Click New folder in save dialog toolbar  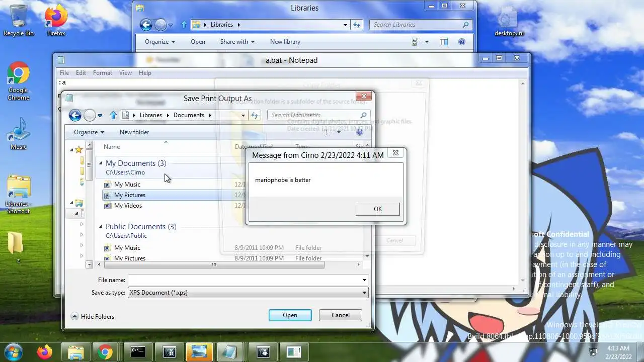click(134, 132)
